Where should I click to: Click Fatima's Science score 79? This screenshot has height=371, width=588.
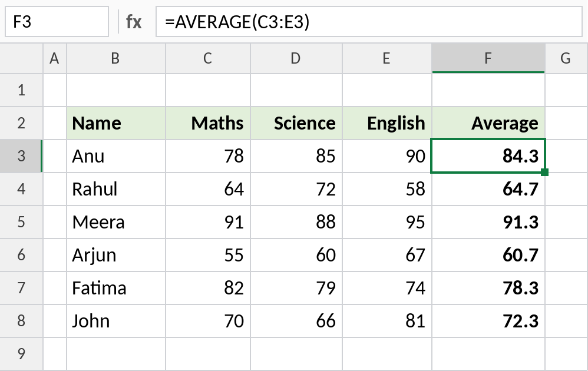coord(296,288)
